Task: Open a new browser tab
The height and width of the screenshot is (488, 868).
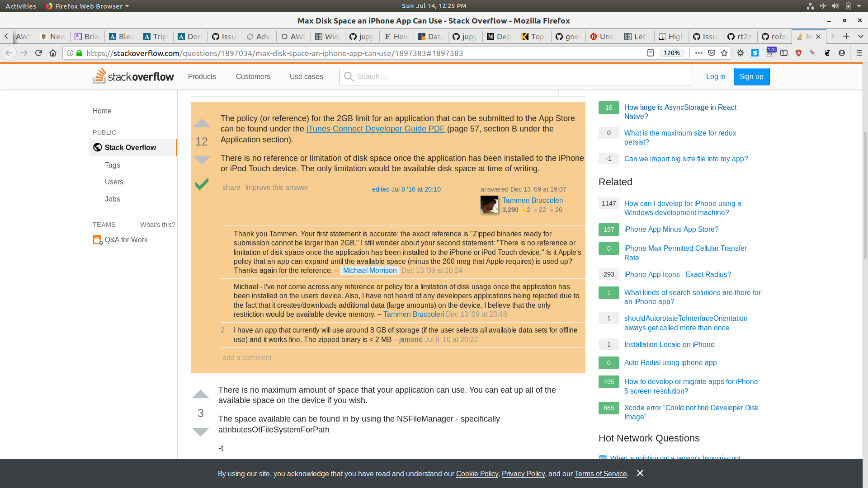Action: [846, 36]
